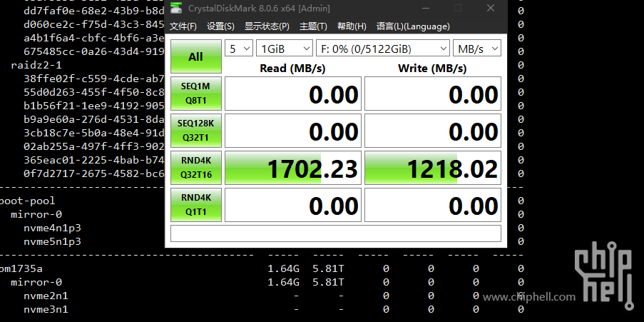Open the drive dropdown showing F: 0%
This screenshot has height=322, width=644.
click(382, 49)
